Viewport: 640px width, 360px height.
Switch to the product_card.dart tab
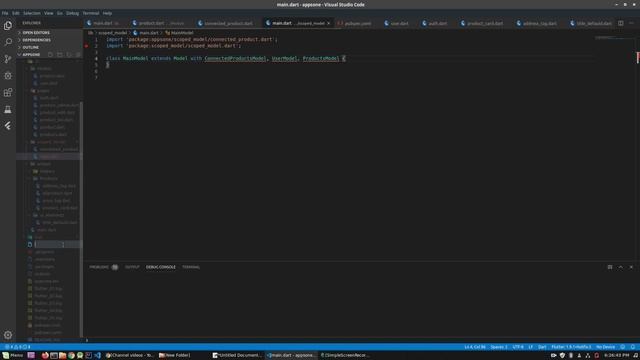(484, 23)
